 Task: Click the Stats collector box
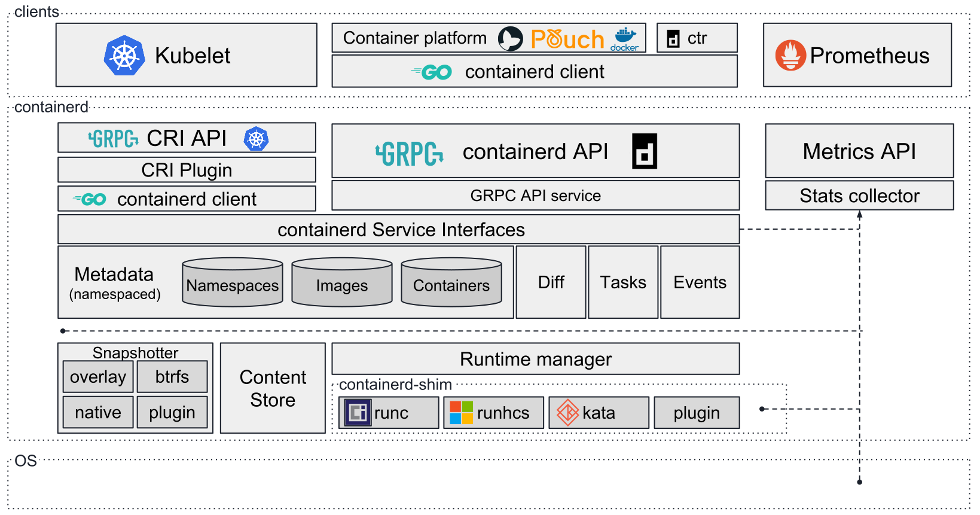pyautogui.click(x=859, y=196)
